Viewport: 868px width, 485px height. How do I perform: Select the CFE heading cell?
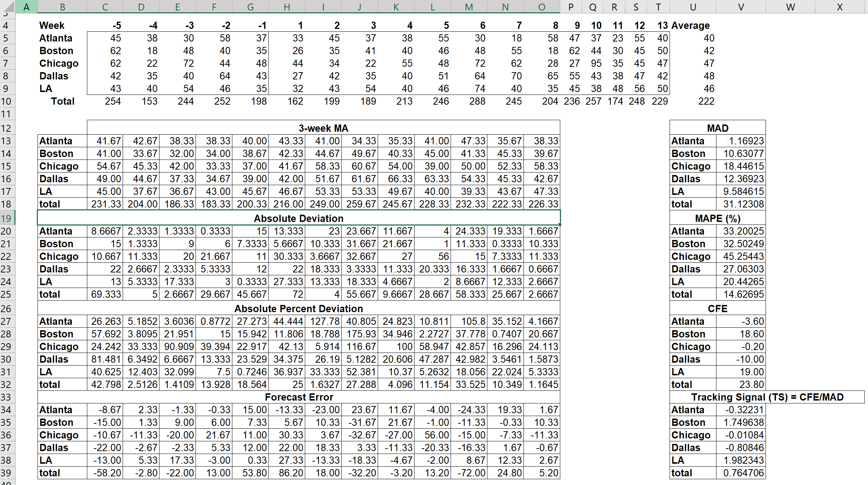[717, 309]
